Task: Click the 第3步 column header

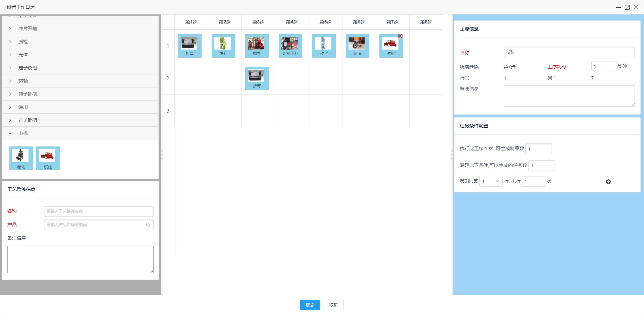Action: click(258, 22)
